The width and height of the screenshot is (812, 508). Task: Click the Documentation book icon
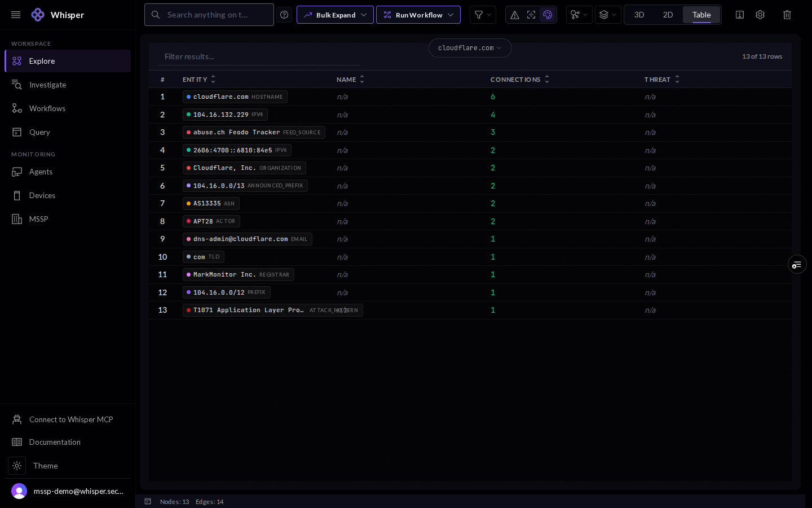[17, 442]
